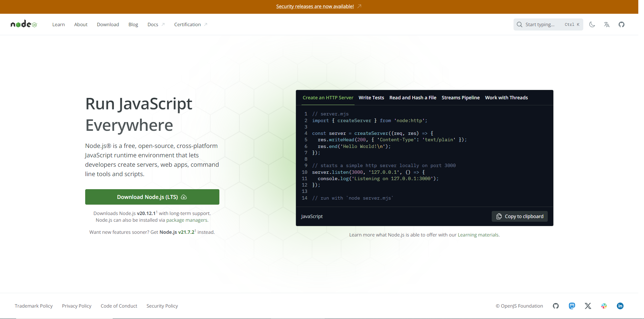The width and height of the screenshot is (644, 319).
Task: Click the search magnifier icon
Action: tap(520, 24)
